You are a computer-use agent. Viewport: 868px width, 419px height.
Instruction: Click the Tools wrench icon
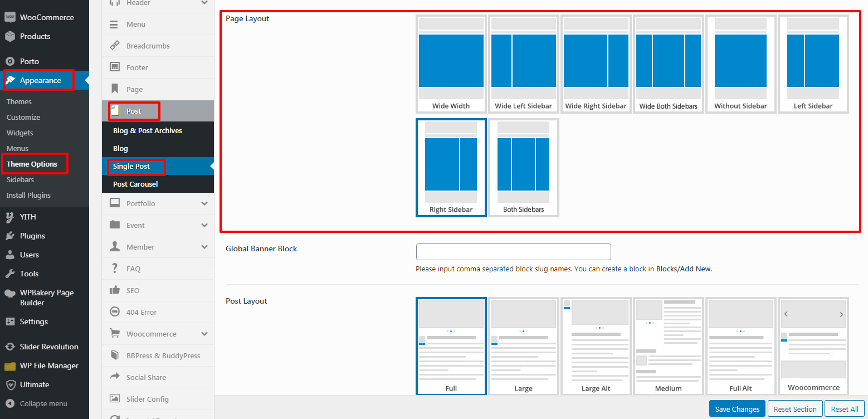10,274
